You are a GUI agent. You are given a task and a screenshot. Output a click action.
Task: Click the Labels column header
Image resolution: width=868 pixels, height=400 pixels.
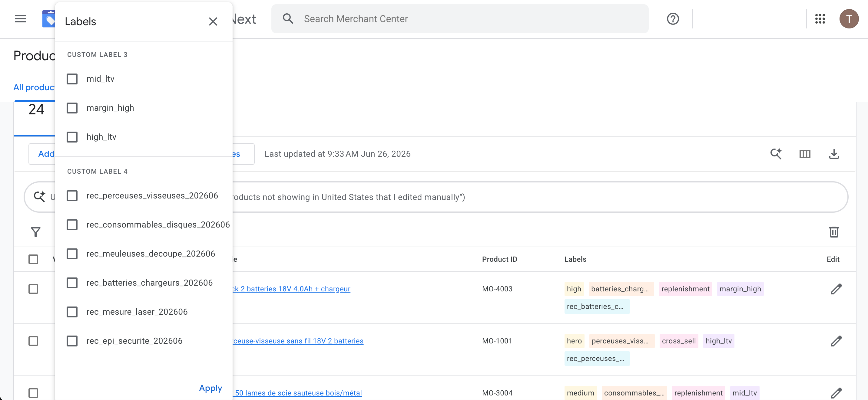click(x=575, y=259)
